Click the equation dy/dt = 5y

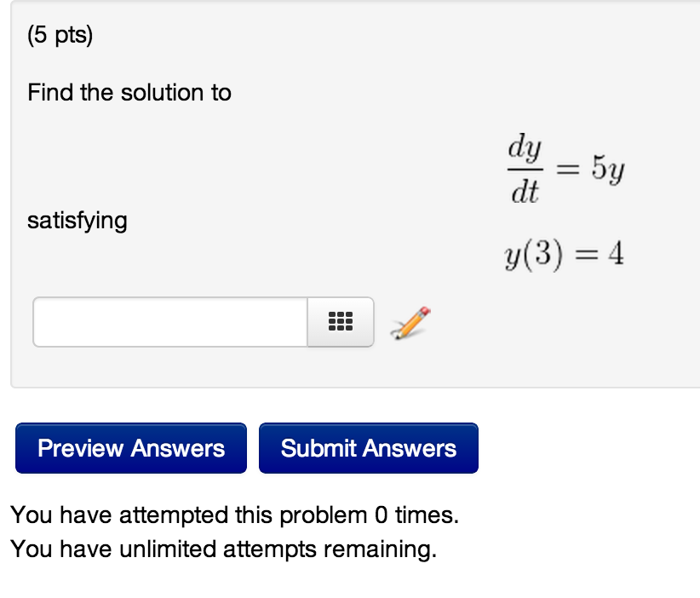click(565, 168)
